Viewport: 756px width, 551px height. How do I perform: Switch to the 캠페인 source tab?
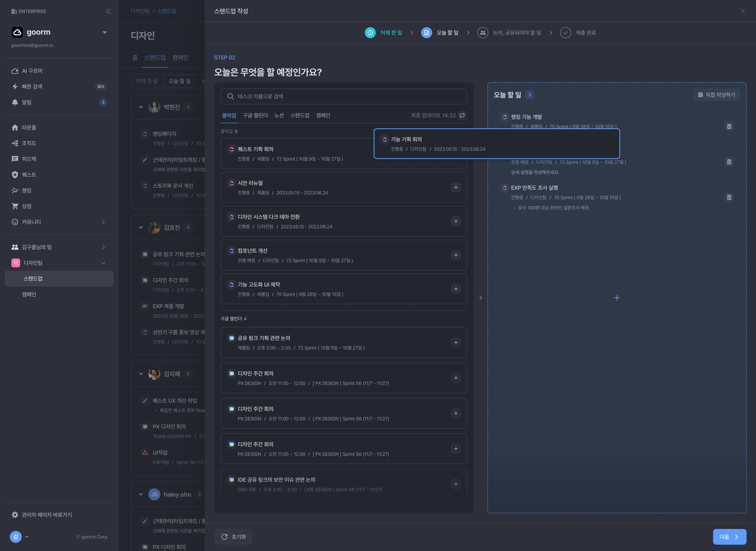pos(323,115)
